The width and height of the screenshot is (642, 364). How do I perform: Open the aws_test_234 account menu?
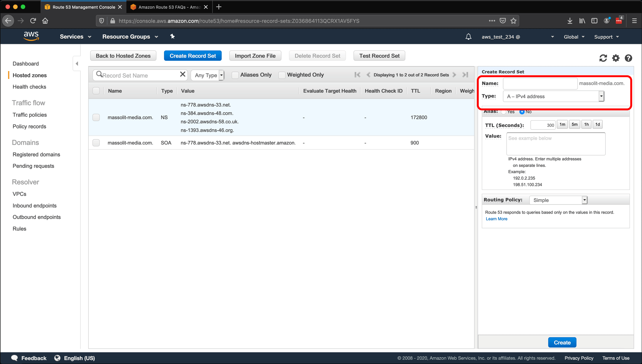[518, 37]
